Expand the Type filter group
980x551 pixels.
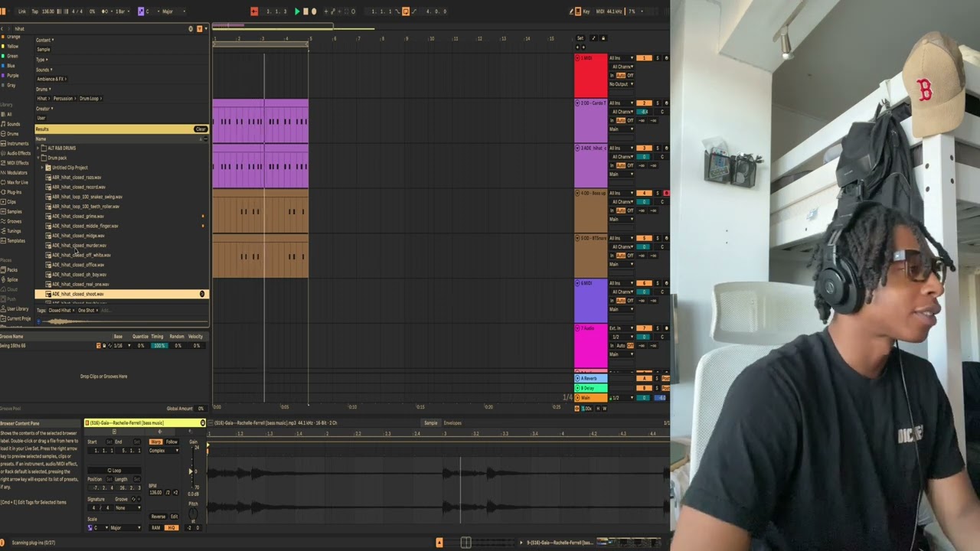(x=41, y=59)
